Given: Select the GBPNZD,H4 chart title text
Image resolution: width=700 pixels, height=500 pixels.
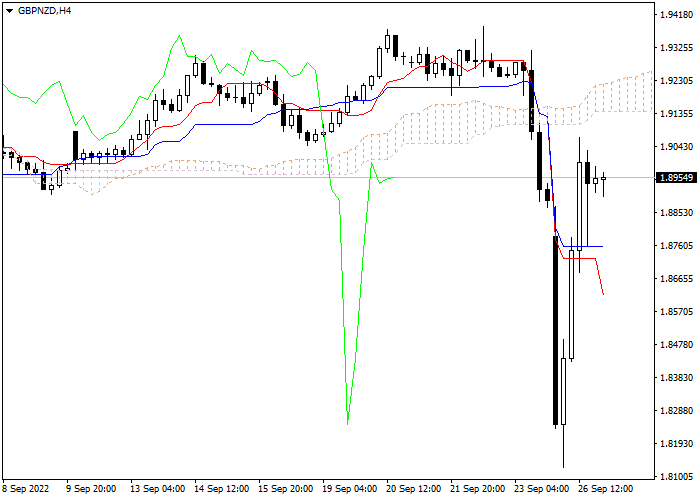Looking at the screenshot, I should coord(44,11).
